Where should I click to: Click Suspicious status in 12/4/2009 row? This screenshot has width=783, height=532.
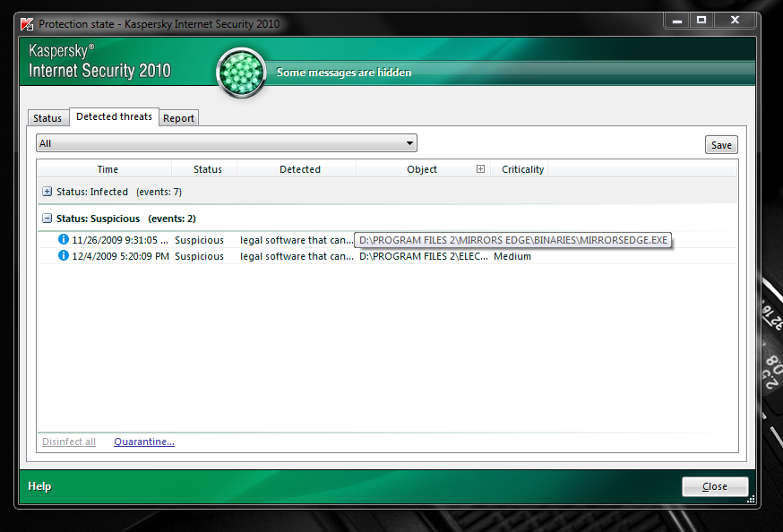click(x=199, y=256)
